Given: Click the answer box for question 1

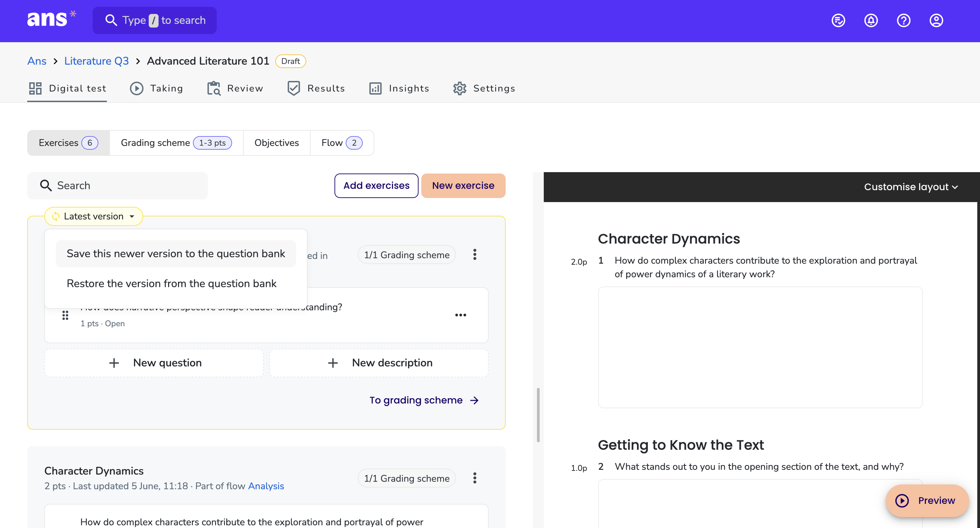Looking at the screenshot, I should coord(760,347).
